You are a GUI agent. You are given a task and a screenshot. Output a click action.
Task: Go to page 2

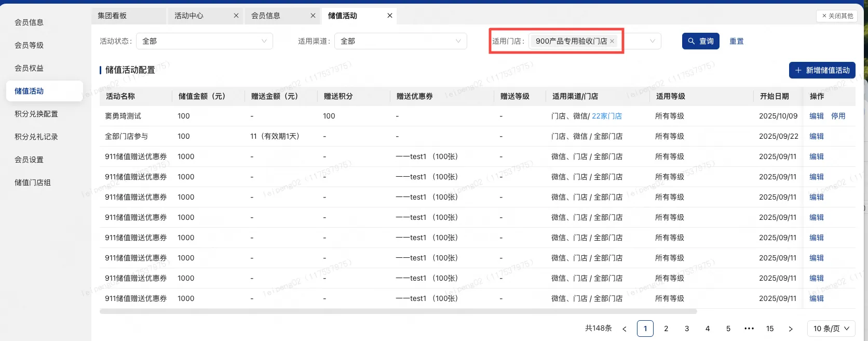(666, 329)
